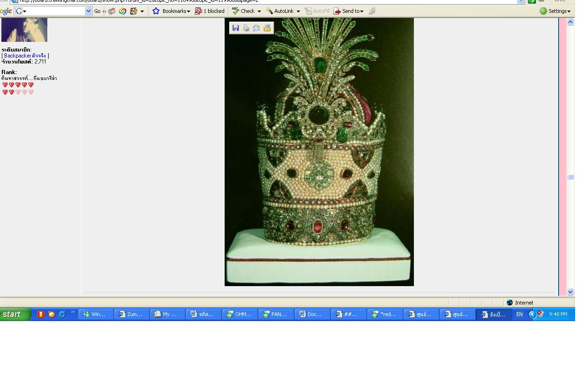The image size is (588, 368).
Task: Click the red swirl icon in Google toolbar
Action: click(123, 11)
